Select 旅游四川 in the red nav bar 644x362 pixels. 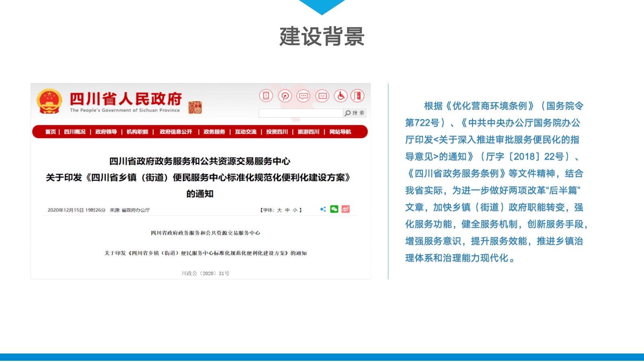308,132
